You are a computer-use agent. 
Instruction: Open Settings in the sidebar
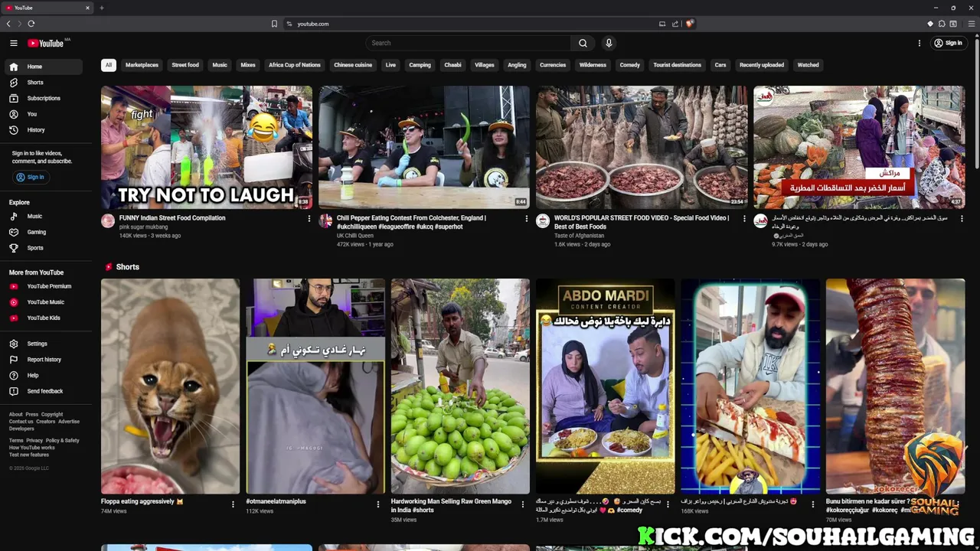[x=43, y=344]
